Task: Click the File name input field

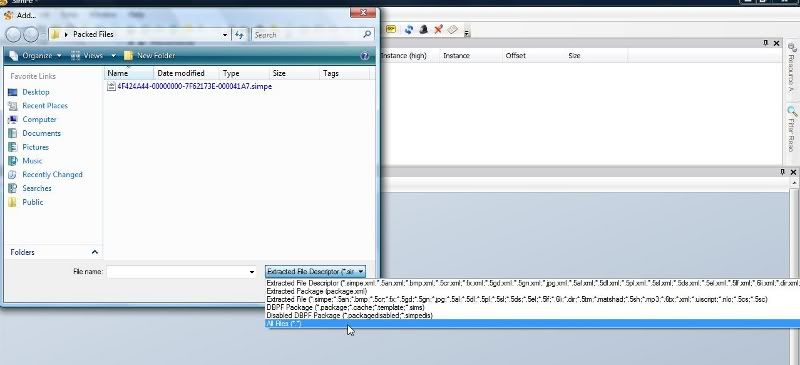Action: coord(177,272)
